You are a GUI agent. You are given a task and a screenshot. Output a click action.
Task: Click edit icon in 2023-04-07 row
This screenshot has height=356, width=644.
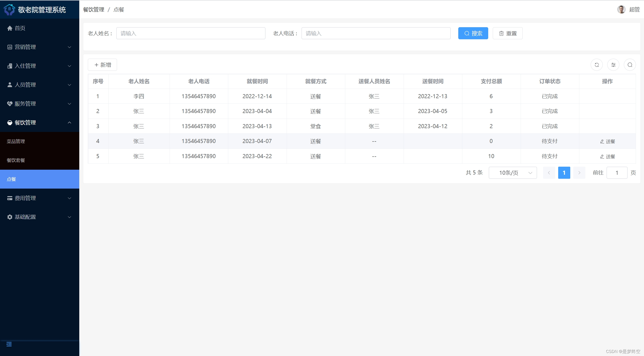(x=602, y=141)
